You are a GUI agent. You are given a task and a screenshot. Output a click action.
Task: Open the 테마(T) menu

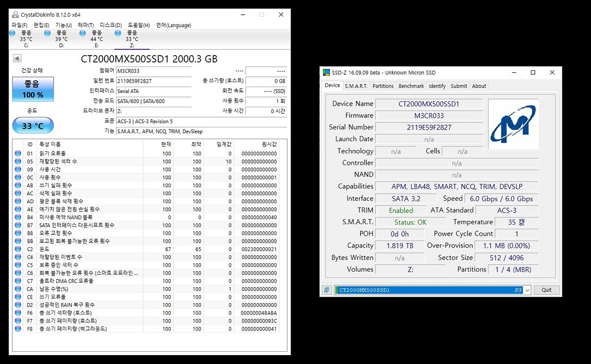point(86,25)
